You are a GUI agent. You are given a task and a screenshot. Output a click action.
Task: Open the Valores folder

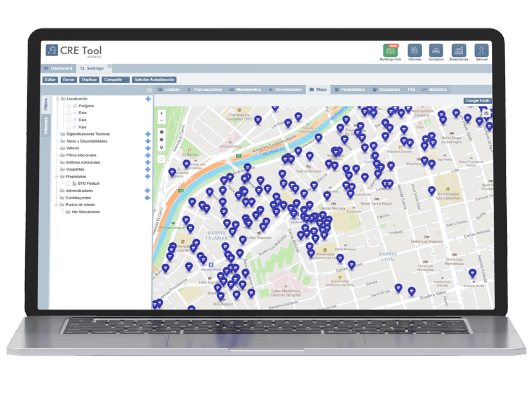pos(70,148)
